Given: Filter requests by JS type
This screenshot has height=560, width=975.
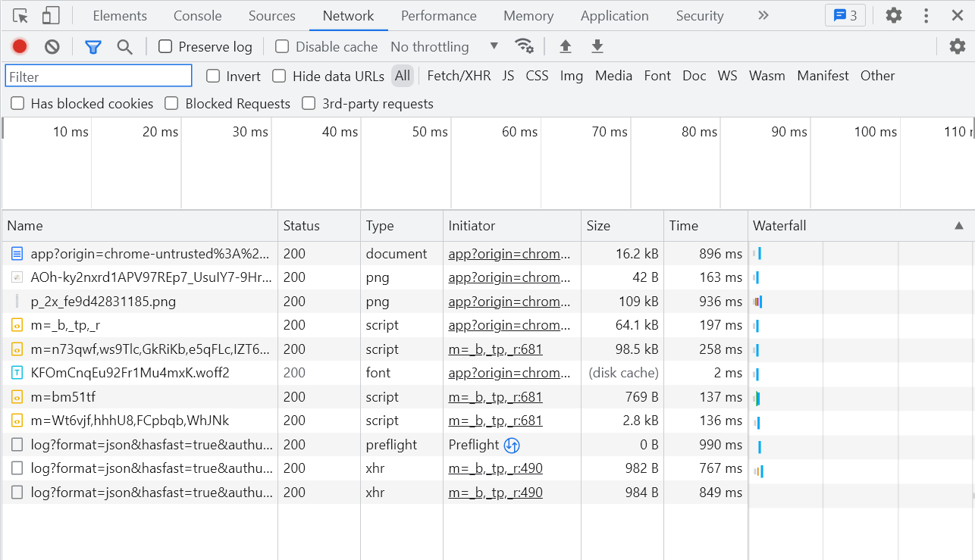Looking at the screenshot, I should pos(508,76).
